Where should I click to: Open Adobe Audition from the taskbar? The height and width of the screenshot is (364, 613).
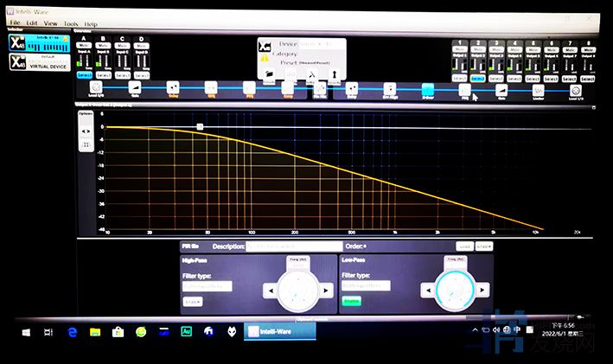tap(184, 330)
